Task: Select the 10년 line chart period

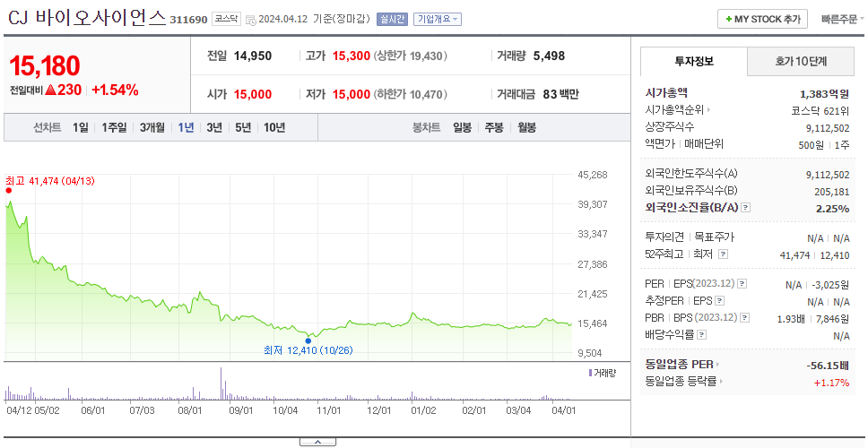Action: click(x=274, y=128)
